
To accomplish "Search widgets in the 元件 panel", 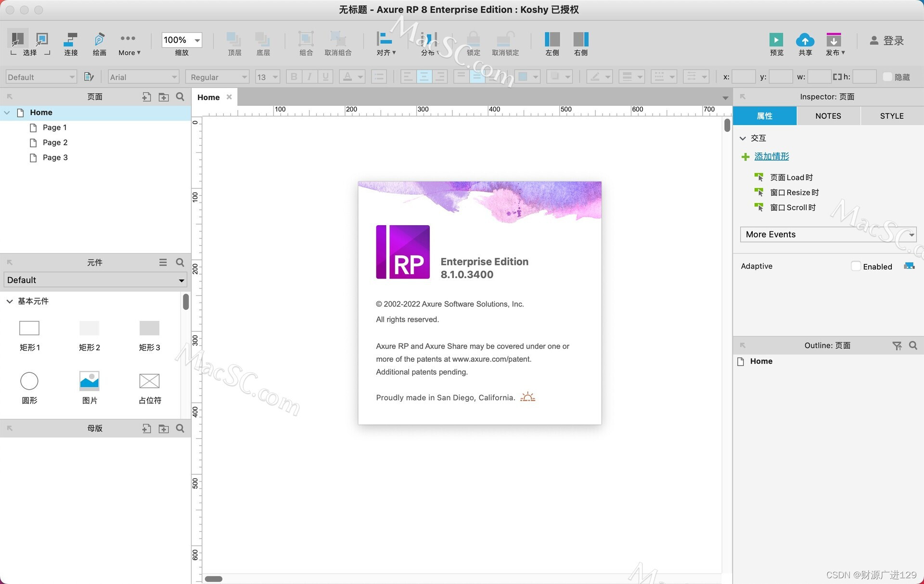I will pyautogui.click(x=180, y=263).
